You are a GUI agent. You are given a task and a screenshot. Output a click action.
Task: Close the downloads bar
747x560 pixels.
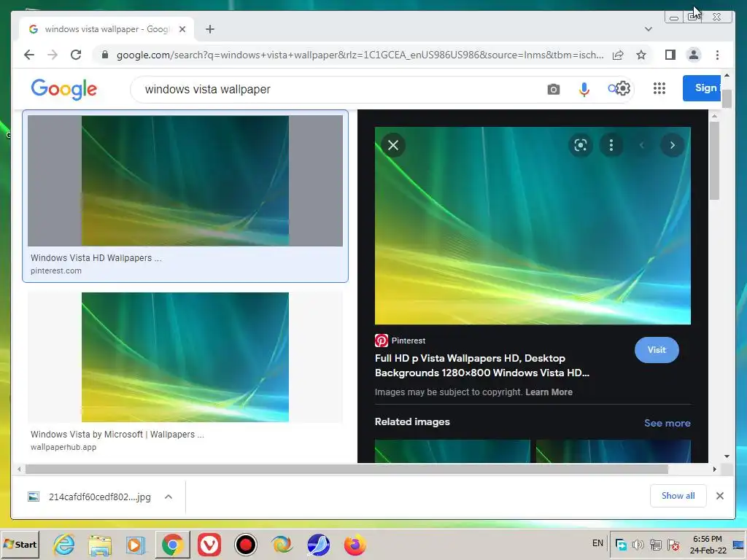tap(720, 496)
